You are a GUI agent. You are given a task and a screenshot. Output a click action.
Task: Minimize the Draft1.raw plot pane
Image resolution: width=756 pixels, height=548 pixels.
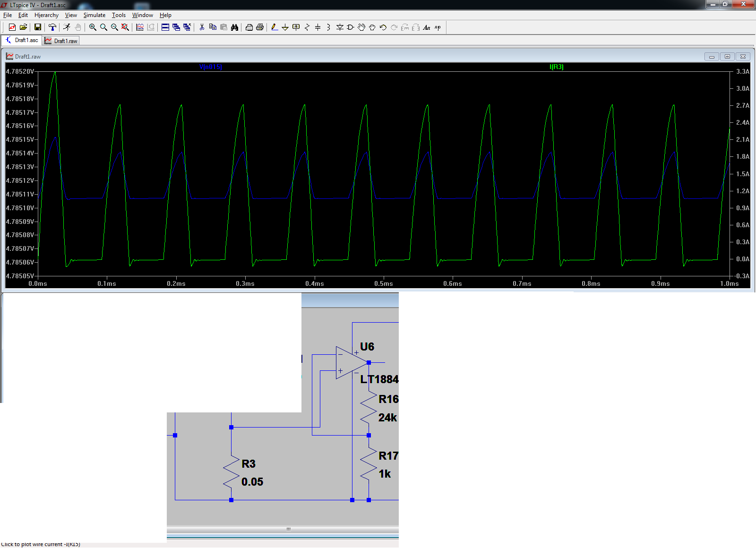point(712,57)
